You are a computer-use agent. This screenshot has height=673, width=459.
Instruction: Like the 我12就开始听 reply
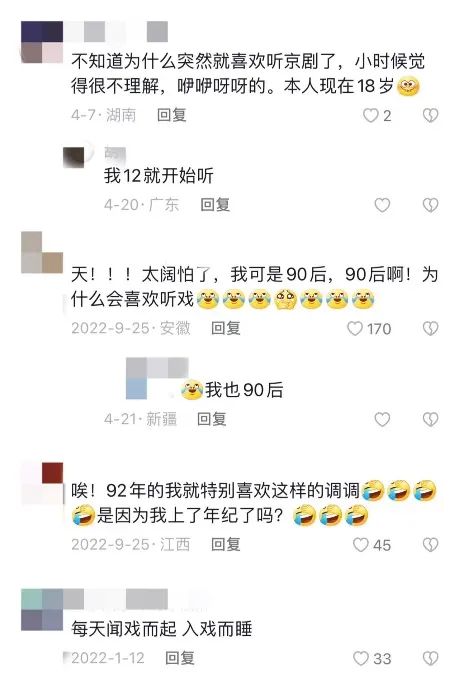pyautogui.click(x=382, y=205)
